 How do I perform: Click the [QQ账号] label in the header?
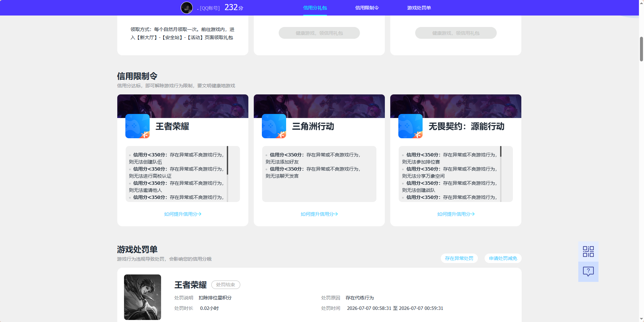[210, 8]
